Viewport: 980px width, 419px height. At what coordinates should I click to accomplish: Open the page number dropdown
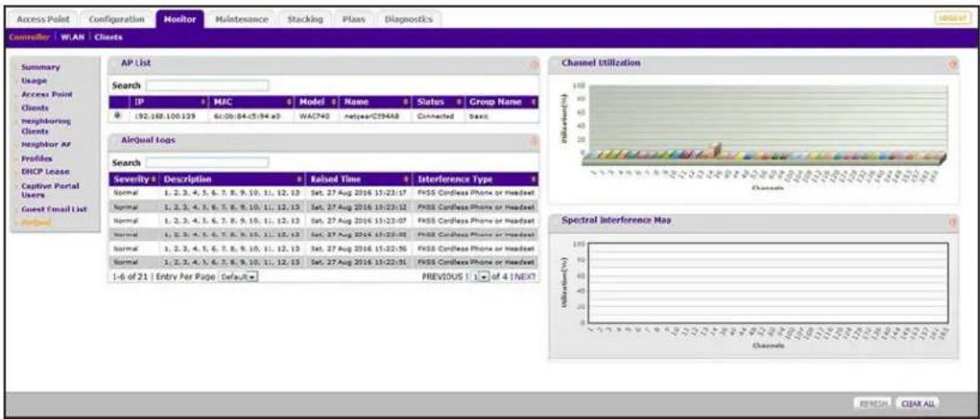(x=480, y=276)
